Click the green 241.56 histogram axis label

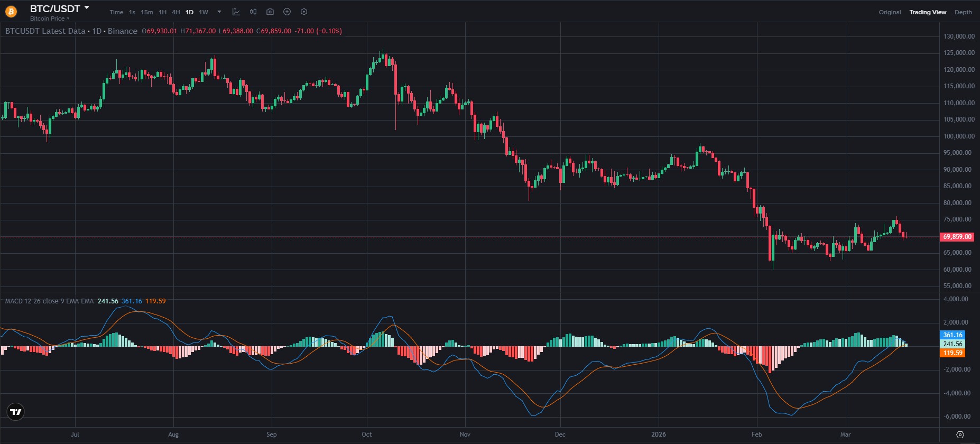(x=953, y=344)
